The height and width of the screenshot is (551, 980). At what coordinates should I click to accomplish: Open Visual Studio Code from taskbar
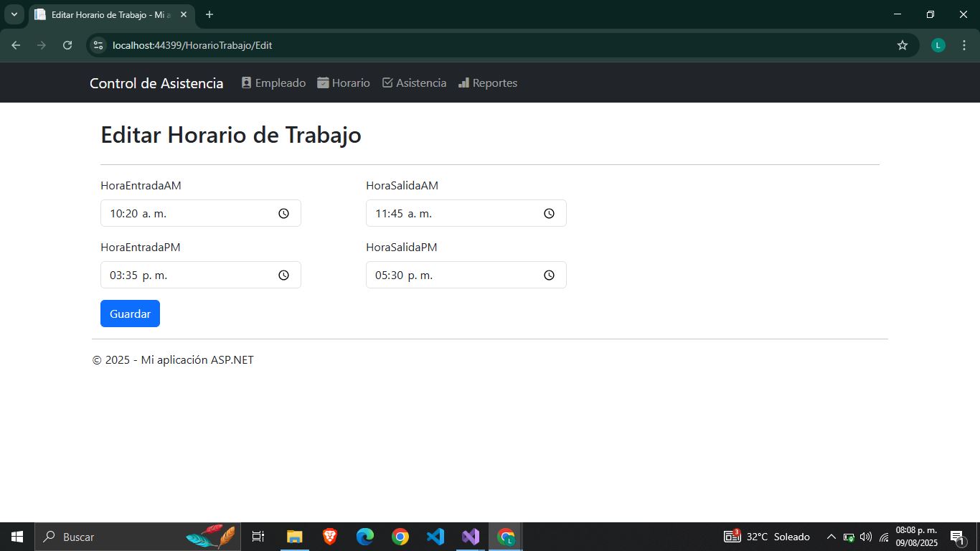[x=435, y=537]
